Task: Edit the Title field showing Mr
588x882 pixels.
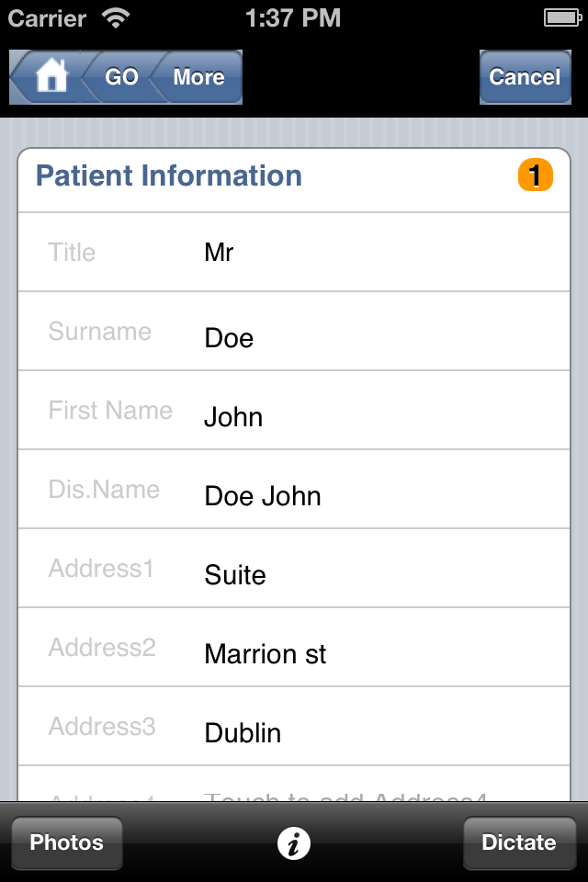Action: (294, 252)
